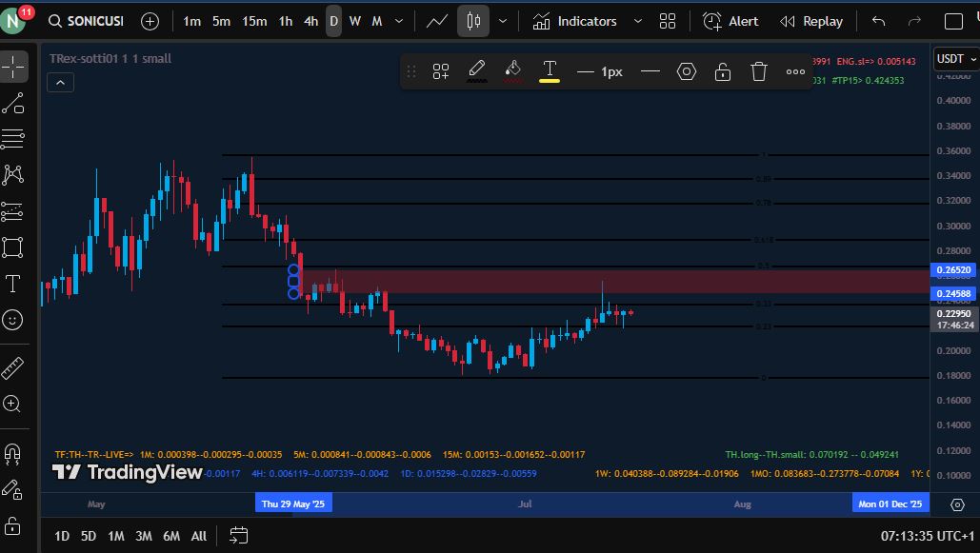Switch to 1h timeframe
The height and width of the screenshot is (553, 980).
point(286,21)
